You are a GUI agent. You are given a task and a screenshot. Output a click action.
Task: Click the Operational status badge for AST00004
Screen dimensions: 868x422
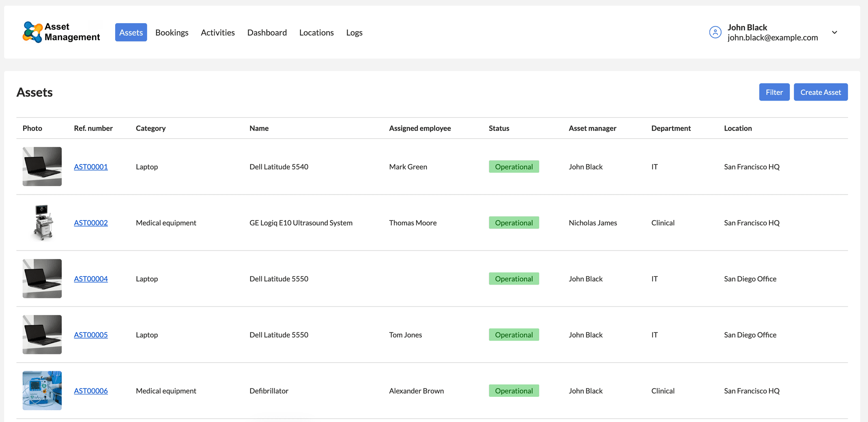tap(513, 278)
